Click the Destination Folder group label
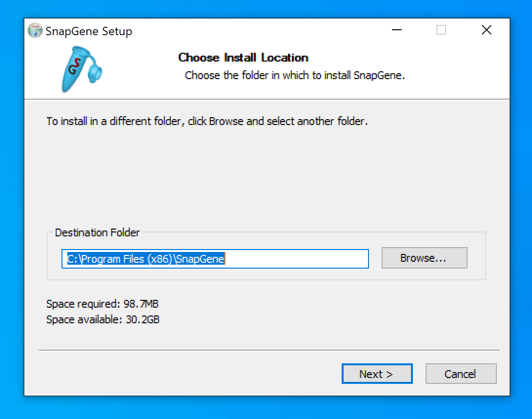The width and height of the screenshot is (532, 419). [97, 233]
